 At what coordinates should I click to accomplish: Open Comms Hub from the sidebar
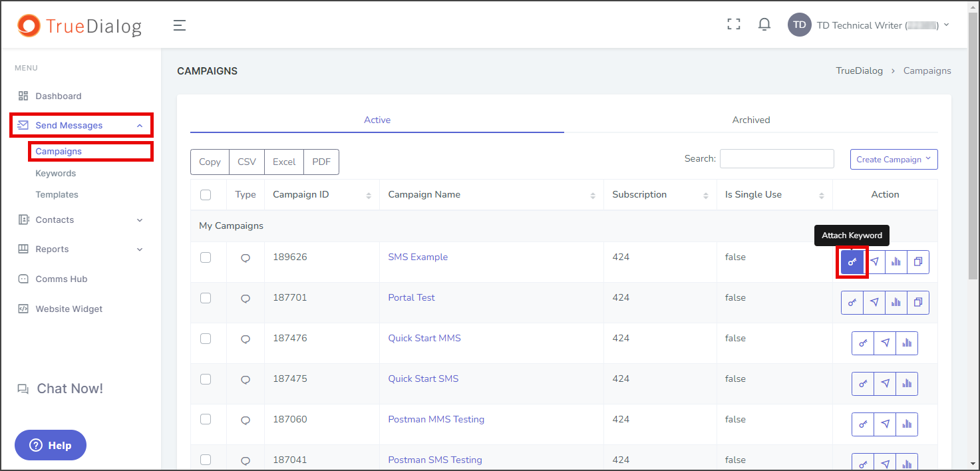(61, 279)
